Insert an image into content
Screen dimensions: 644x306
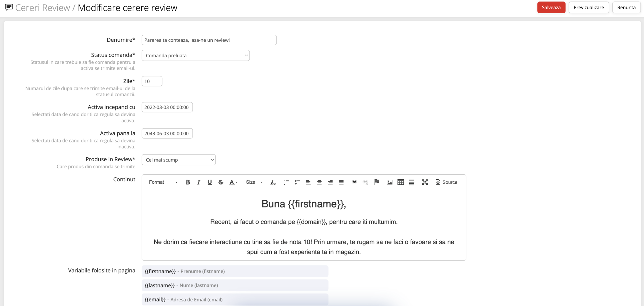click(389, 182)
